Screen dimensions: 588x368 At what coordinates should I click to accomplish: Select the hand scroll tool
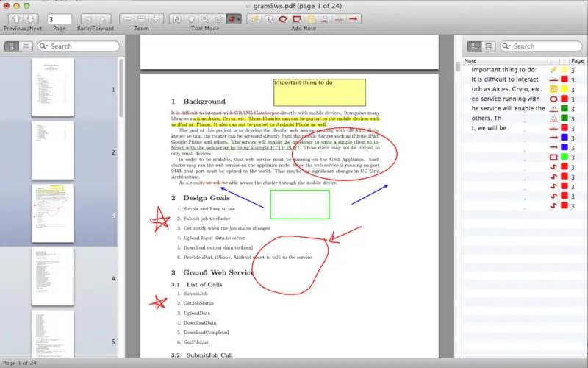pyautogui.click(x=191, y=19)
